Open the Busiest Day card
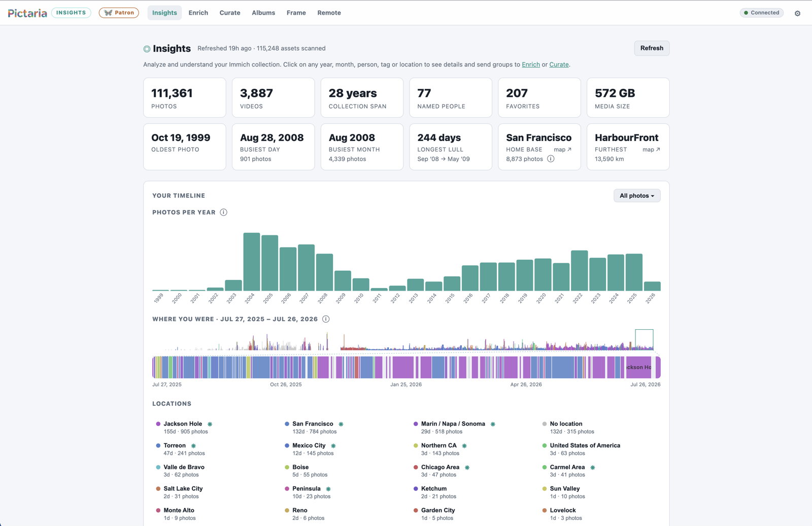The height and width of the screenshot is (526, 812). coord(274,147)
